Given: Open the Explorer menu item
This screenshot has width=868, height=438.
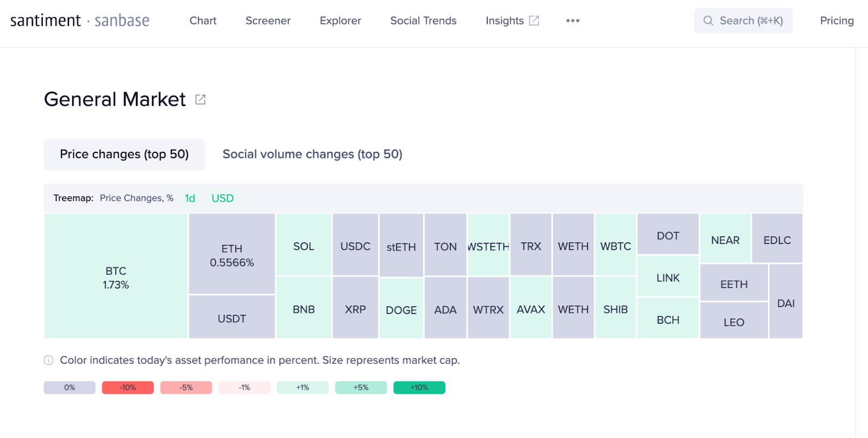Looking at the screenshot, I should [x=340, y=21].
